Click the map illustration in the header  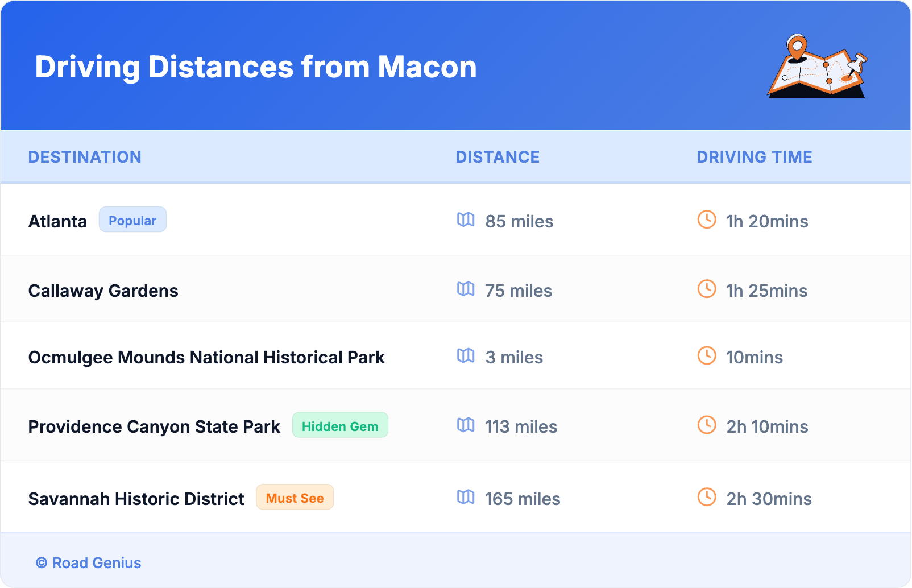(x=817, y=67)
